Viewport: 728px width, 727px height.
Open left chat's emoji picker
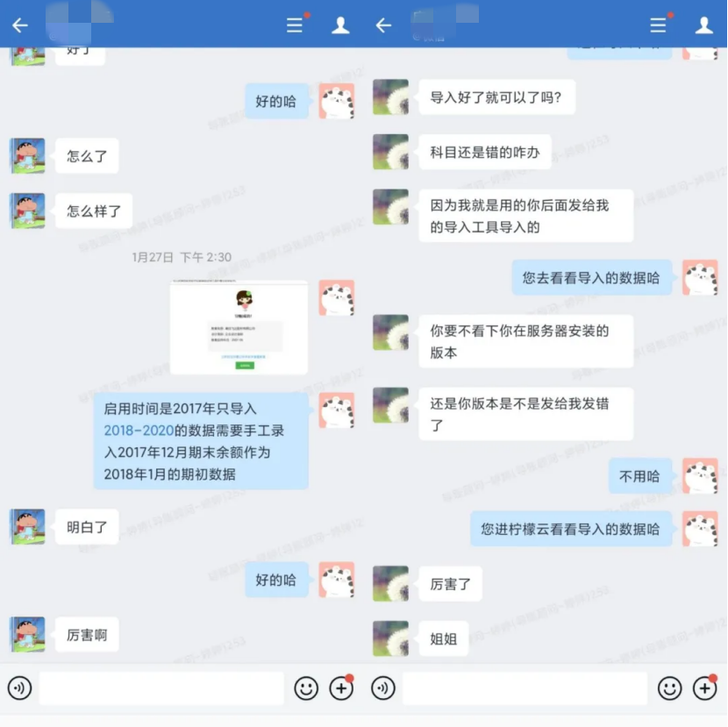(306, 688)
